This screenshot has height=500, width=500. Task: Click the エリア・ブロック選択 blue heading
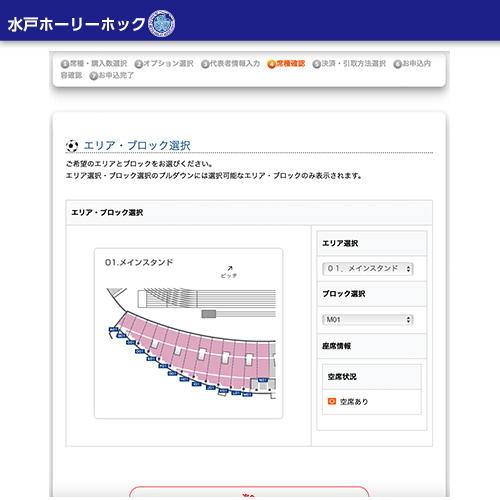[137, 146]
